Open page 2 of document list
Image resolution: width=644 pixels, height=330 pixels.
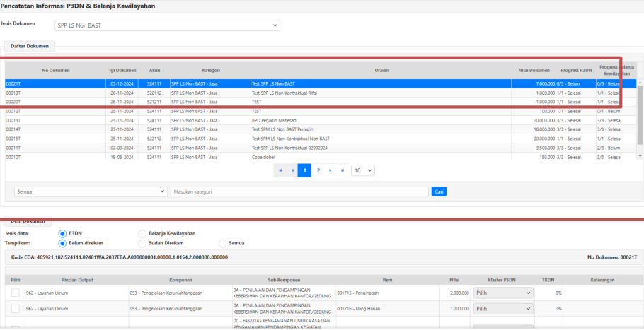[x=318, y=170]
